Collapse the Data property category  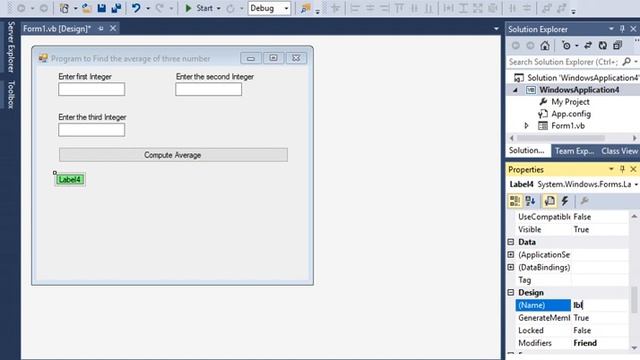511,242
